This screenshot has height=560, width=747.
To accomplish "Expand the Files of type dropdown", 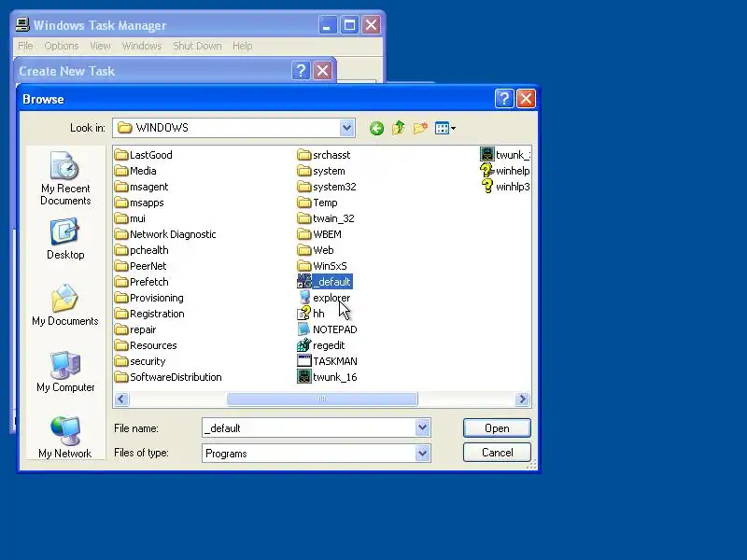I will 423,453.
